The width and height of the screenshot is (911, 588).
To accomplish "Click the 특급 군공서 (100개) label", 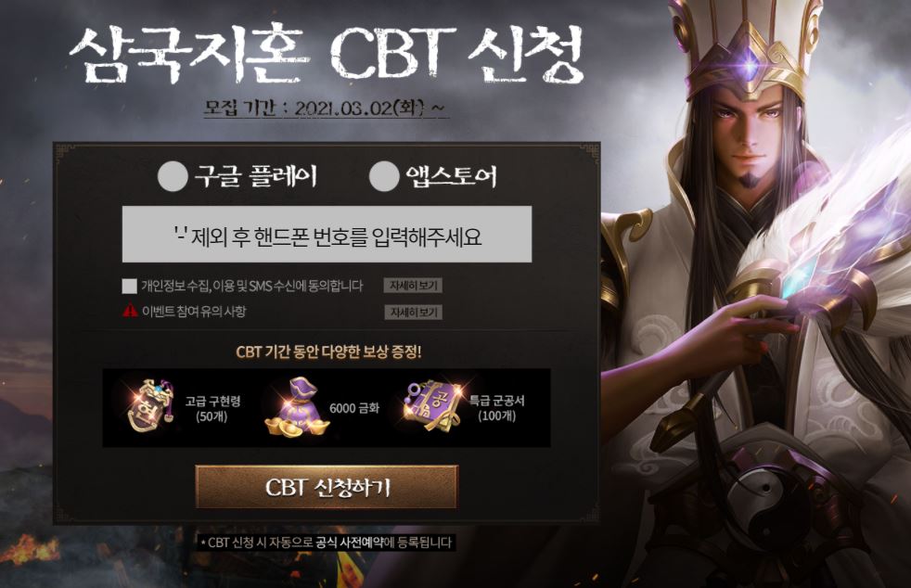I will 496,408.
